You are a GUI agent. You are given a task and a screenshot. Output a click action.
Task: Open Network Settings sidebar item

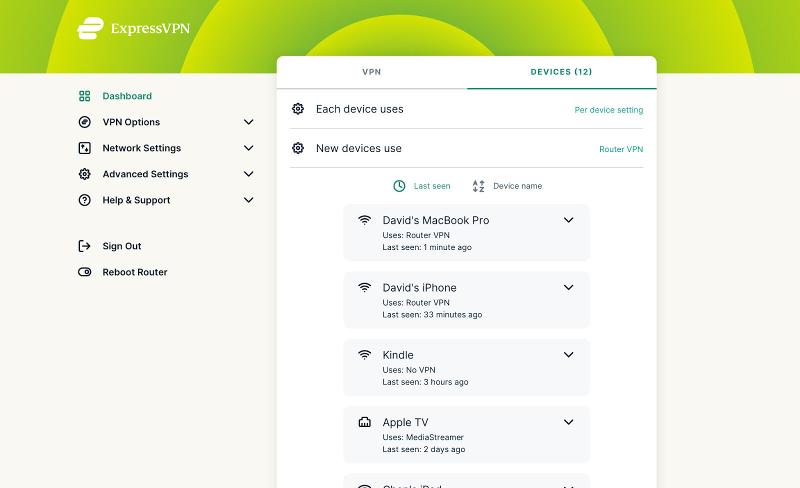[x=142, y=148]
